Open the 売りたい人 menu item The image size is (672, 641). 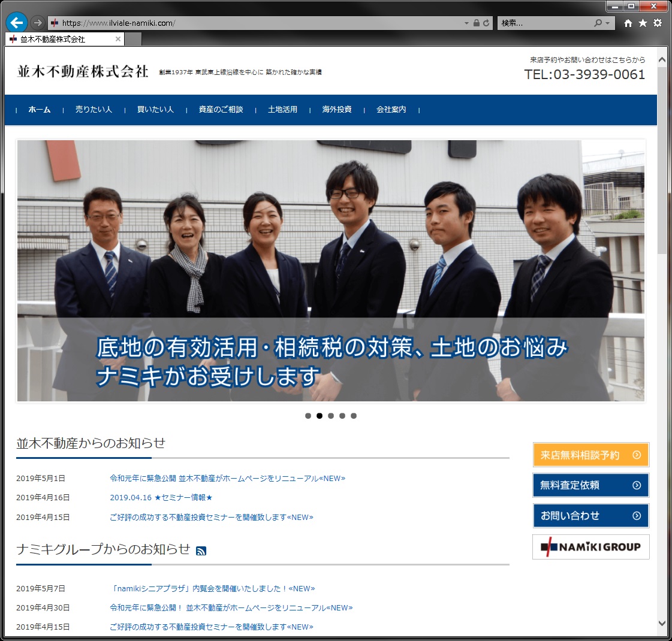point(94,110)
